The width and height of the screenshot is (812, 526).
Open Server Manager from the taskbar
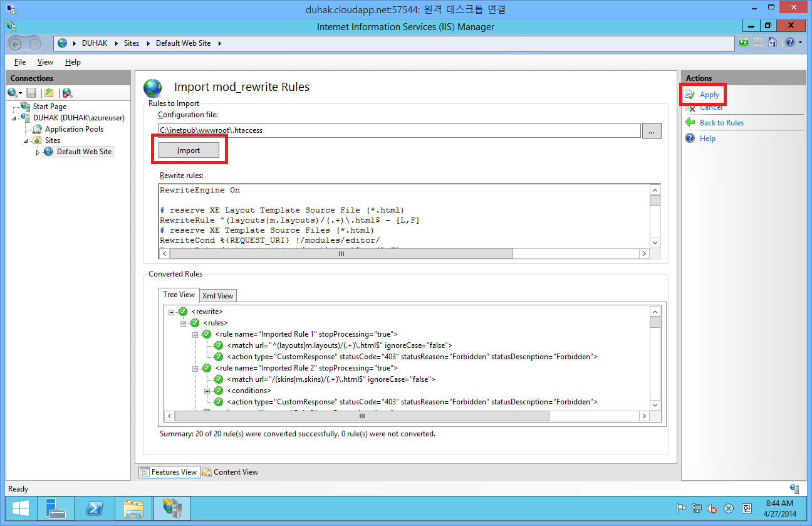55,508
